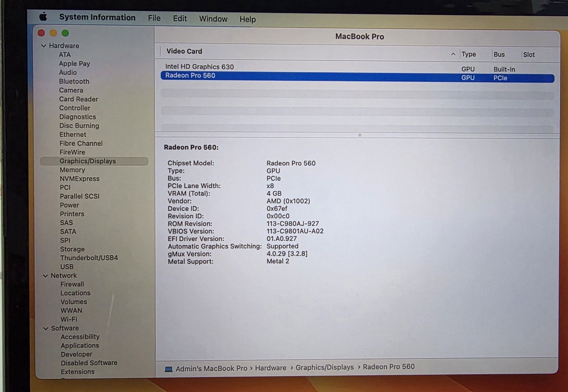Click the Type column header

pyautogui.click(x=468, y=54)
